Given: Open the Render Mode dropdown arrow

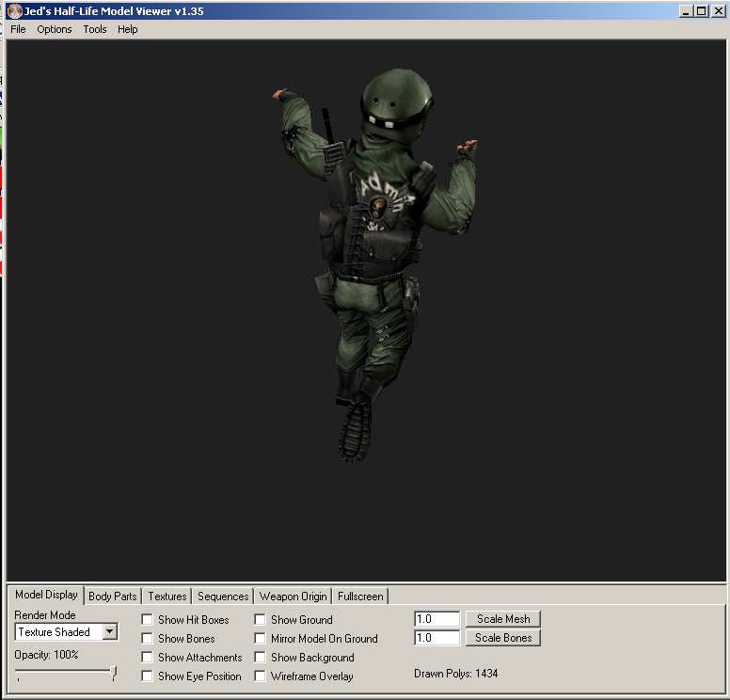Looking at the screenshot, I should point(109,631).
